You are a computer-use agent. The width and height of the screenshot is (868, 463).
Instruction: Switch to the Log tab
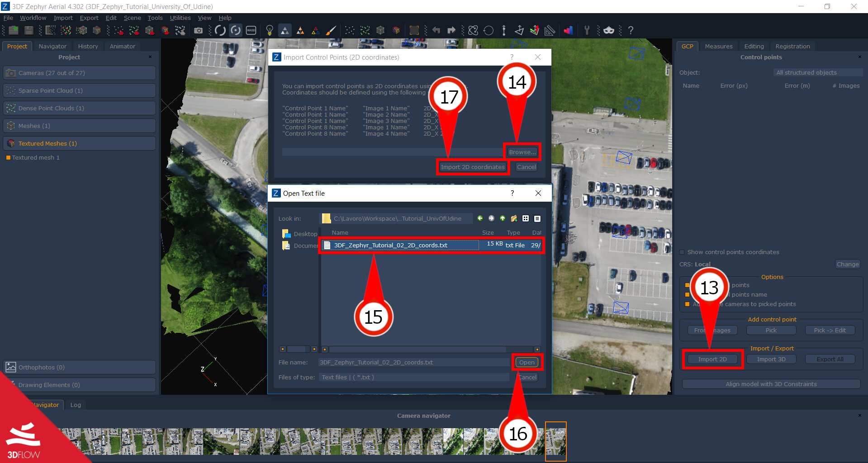(76, 405)
